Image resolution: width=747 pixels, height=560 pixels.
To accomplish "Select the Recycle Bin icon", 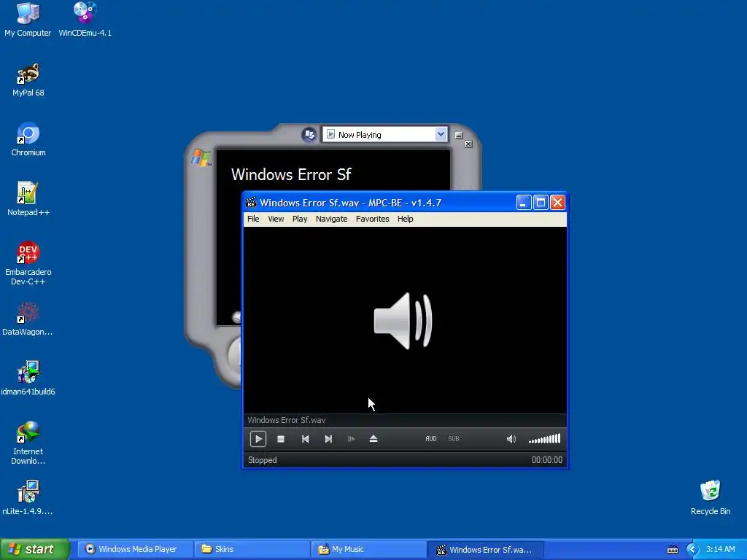I will [711, 498].
